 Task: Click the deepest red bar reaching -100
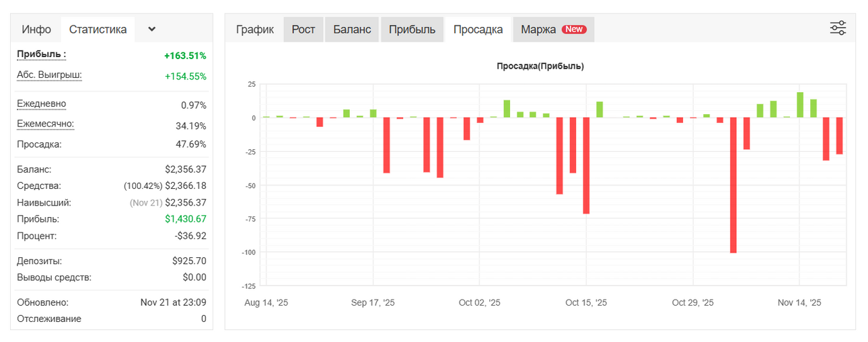click(x=733, y=185)
